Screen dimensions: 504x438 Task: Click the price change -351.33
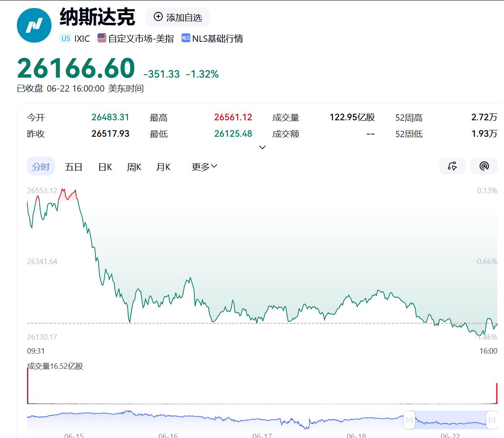click(161, 74)
